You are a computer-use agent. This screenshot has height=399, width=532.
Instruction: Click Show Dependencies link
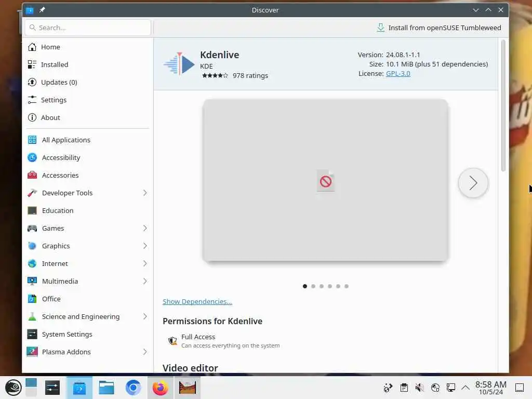[197, 301]
